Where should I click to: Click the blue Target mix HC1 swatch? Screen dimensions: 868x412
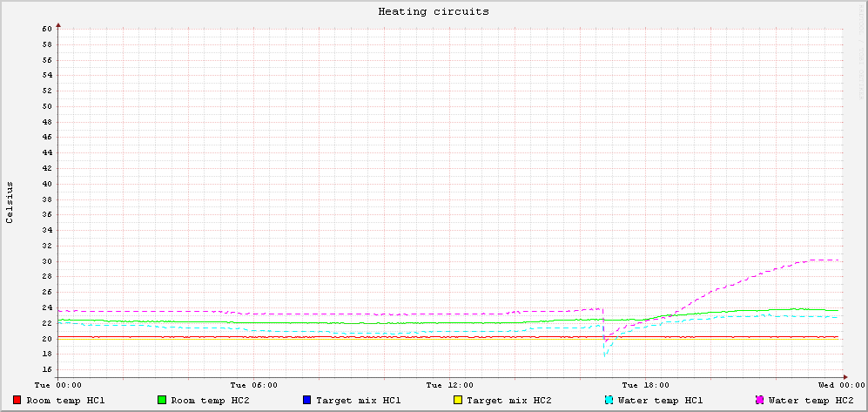pos(307,401)
